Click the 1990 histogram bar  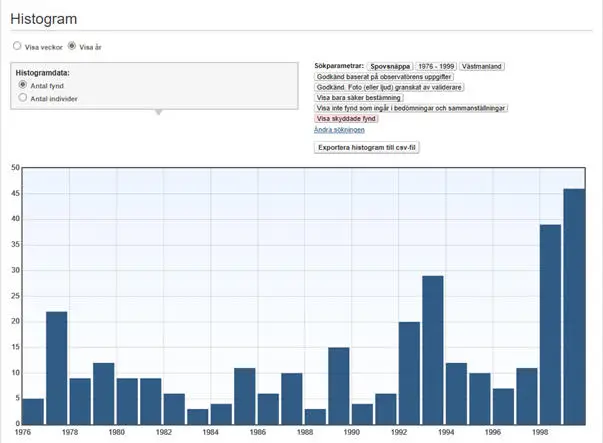pyautogui.click(x=339, y=385)
